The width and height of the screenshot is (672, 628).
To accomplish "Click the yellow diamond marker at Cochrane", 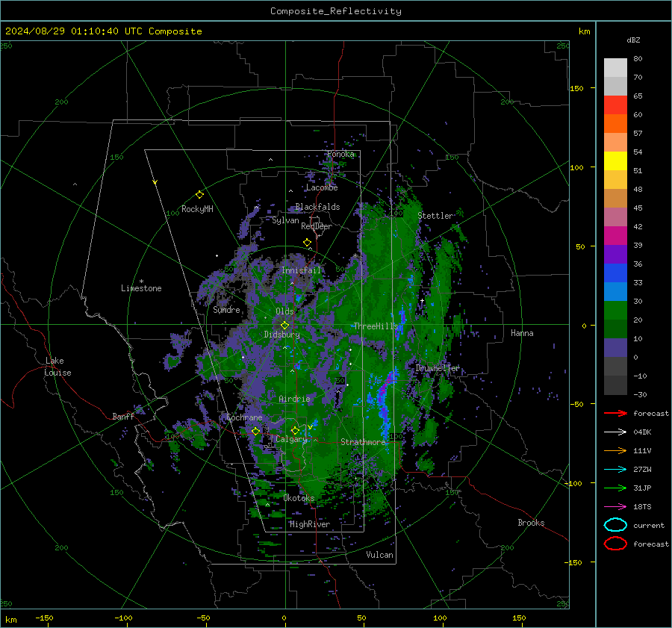I will click(255, 432).
